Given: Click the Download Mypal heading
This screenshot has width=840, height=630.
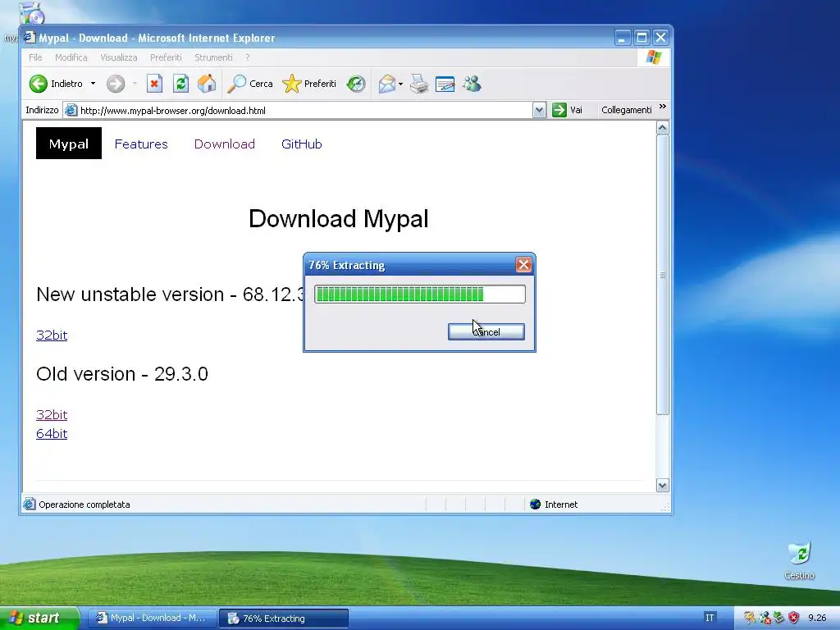Looking at the screenshot, I should (x=339, y=218).
